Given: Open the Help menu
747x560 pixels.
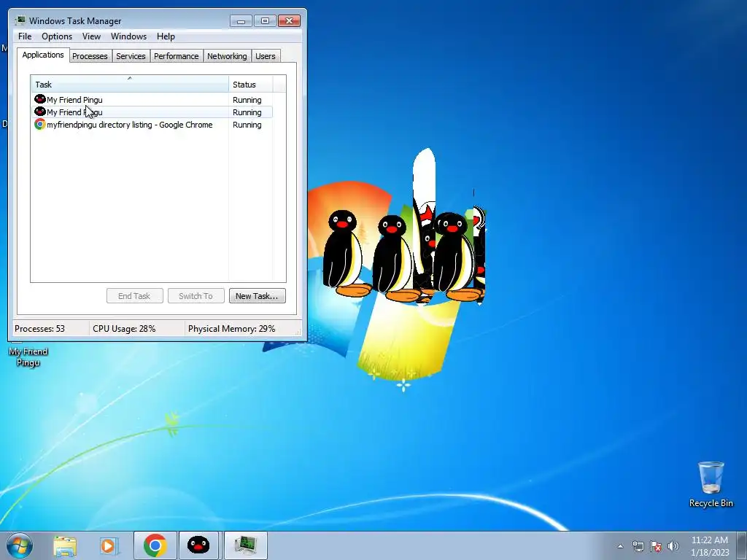Looking at the screenshot, I should pyautogui.click(x=166, y=36).
